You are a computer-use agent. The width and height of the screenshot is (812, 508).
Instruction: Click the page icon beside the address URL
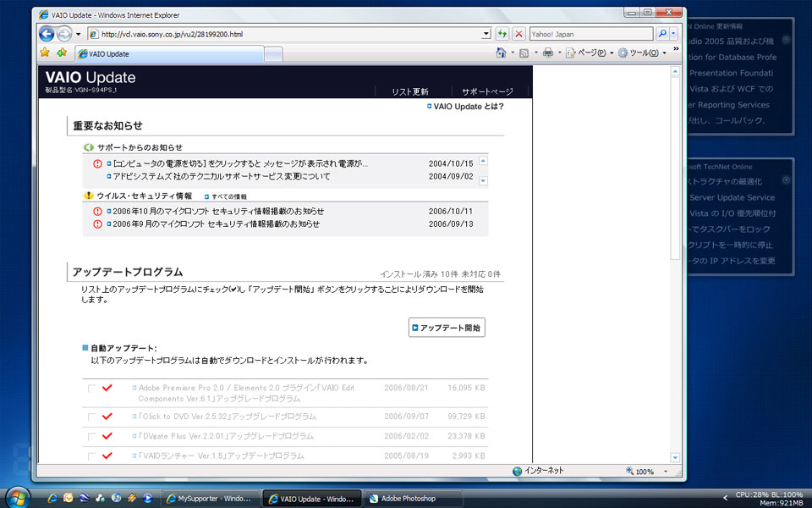94,34
